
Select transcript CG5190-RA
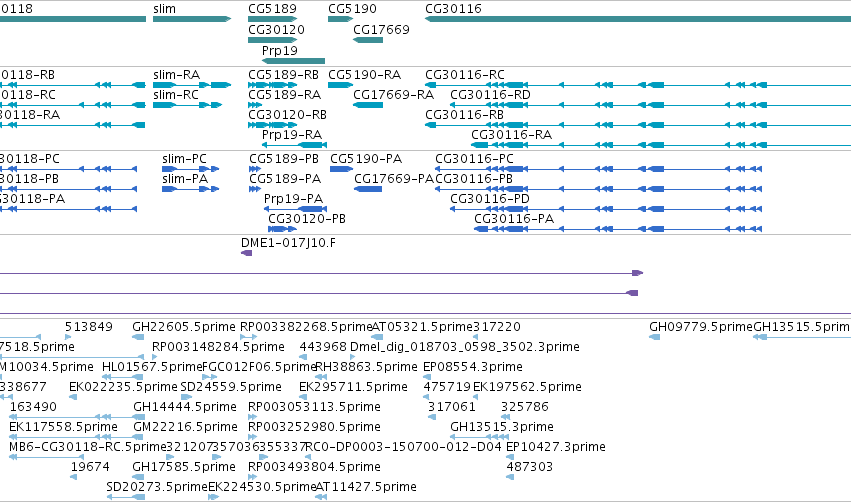[x=364, y=74]
